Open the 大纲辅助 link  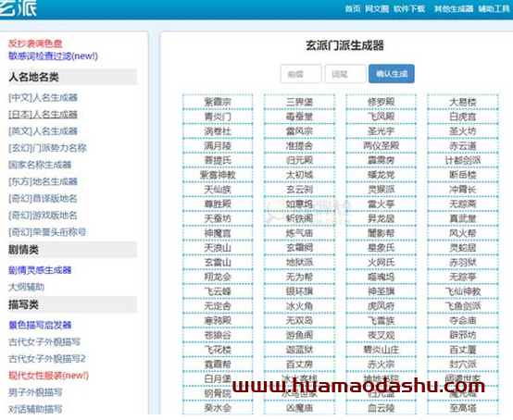click(26, 287)
